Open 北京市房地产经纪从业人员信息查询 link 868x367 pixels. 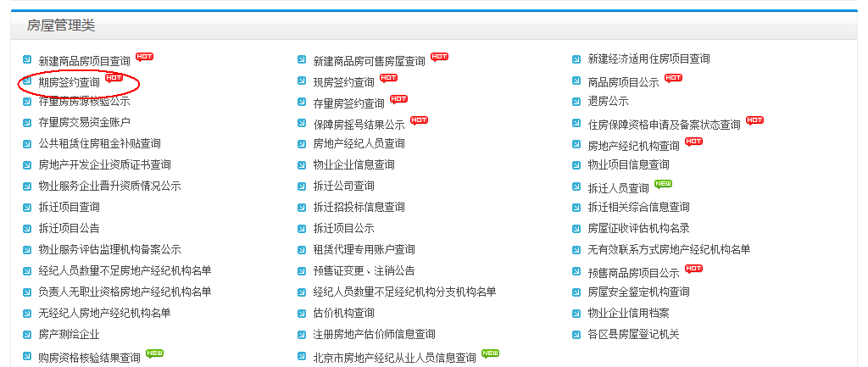click(395, 358)
